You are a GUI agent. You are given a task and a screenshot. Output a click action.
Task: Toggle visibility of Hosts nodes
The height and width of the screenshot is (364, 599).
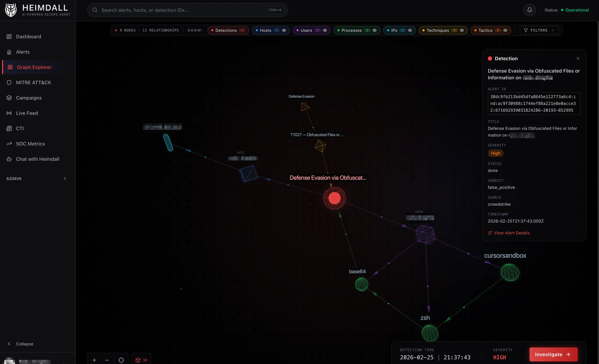coord(284,30)
